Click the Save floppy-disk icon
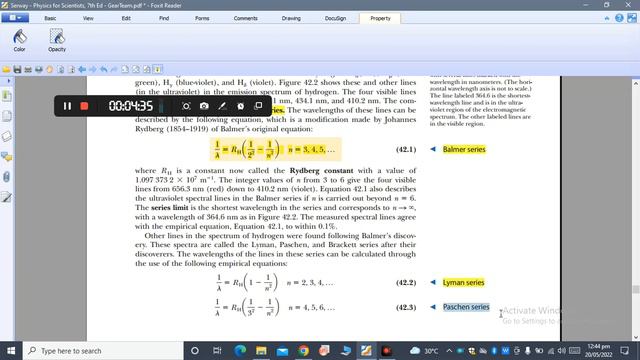Screen dimensions: 640x360 [17, 69]
